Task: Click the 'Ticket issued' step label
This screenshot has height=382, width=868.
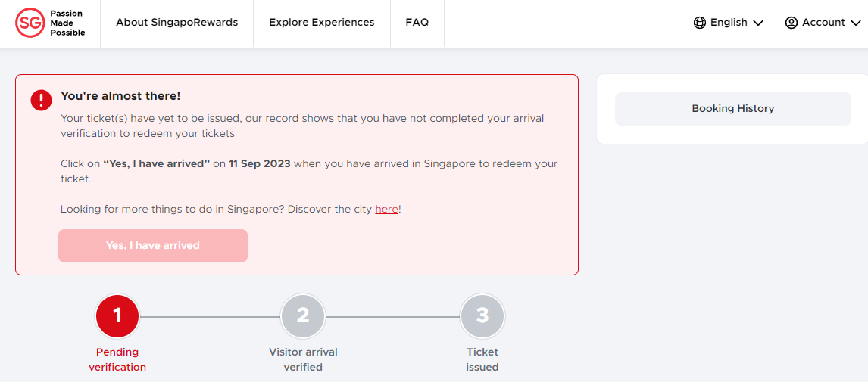Action: 482,359
